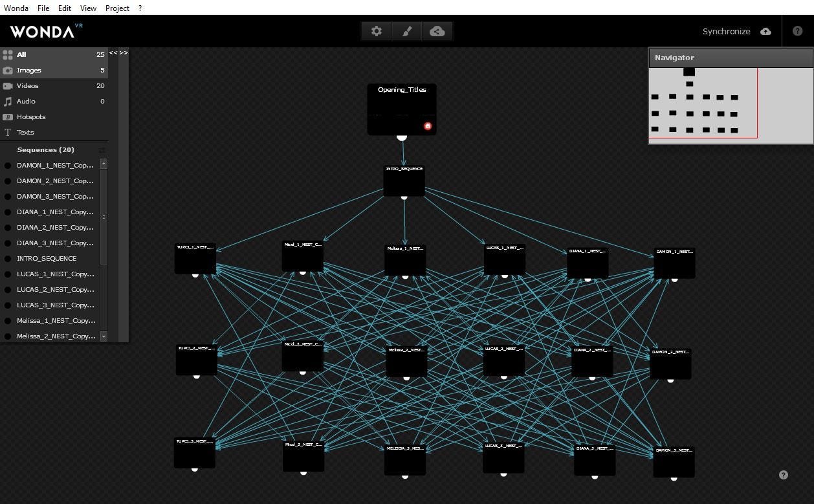Click the cloud publish icon in toolbar

pyautogui.click(x=437, y=31)
